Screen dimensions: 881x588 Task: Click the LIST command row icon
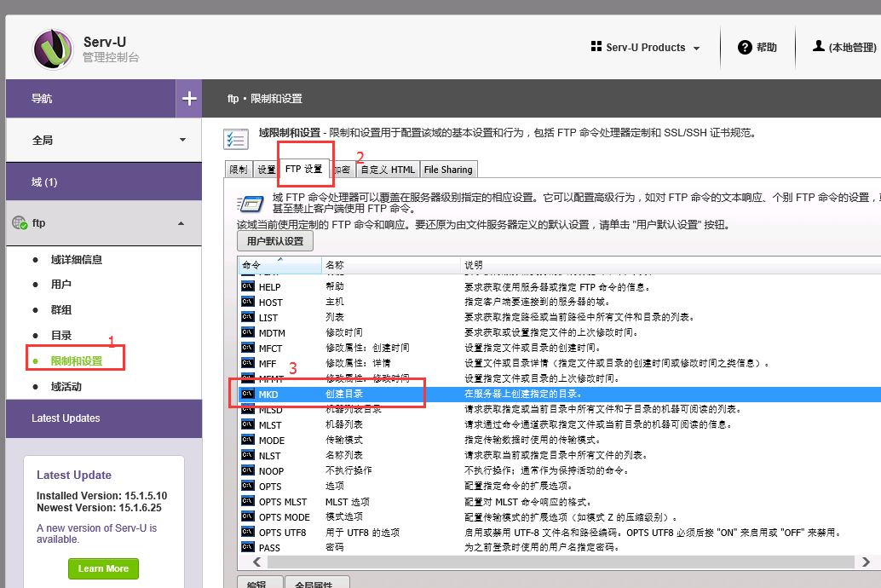click(x=248, y=317)
